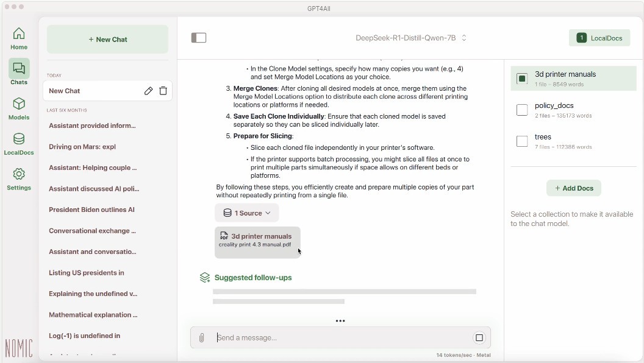Click the Suggested follow-ups heading

pyautogui.click(x=253, y=278)
